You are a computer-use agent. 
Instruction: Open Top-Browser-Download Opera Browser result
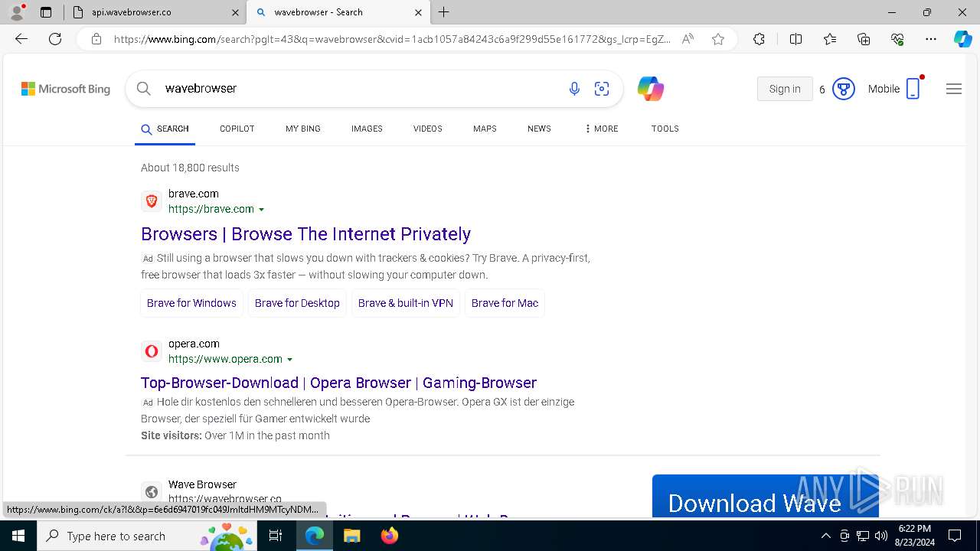tap(338, 383)
